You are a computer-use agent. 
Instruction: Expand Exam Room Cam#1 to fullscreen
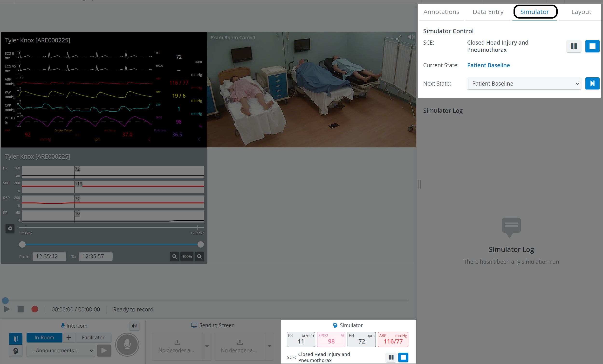[399, 37]
